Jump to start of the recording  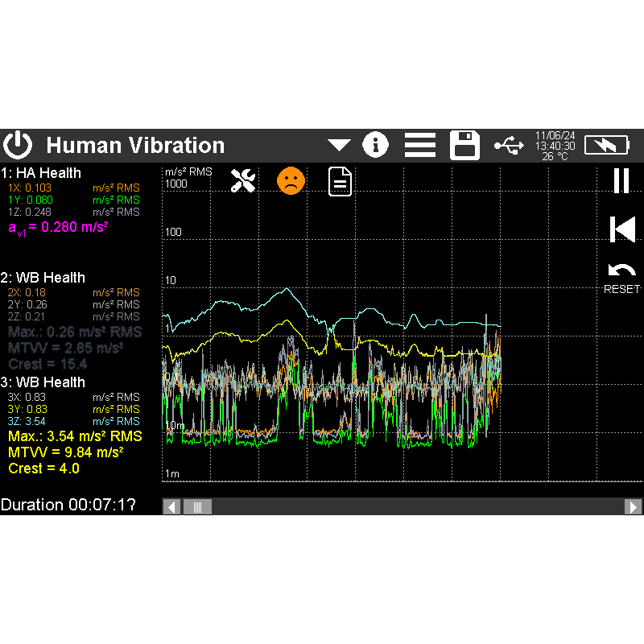click(621, 229)
